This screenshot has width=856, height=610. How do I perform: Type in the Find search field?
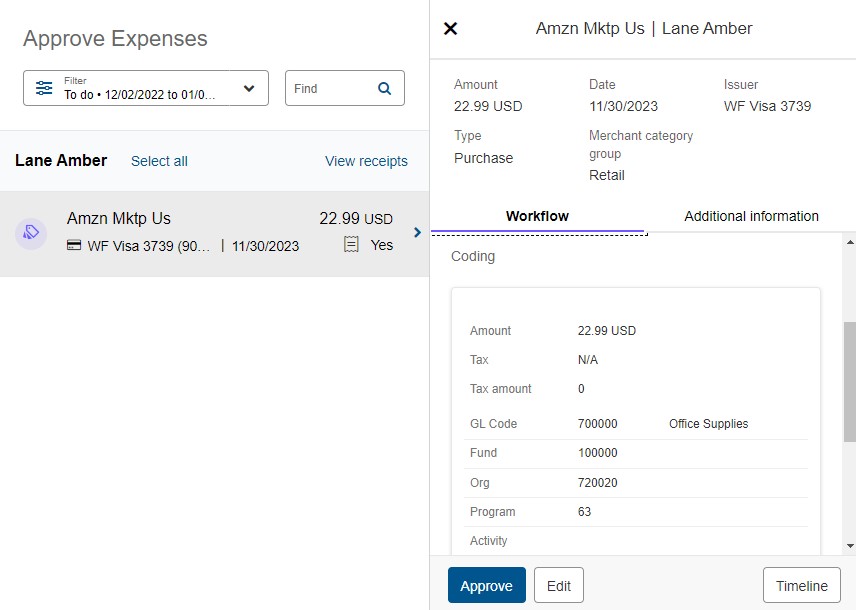(x=330, y=88)
